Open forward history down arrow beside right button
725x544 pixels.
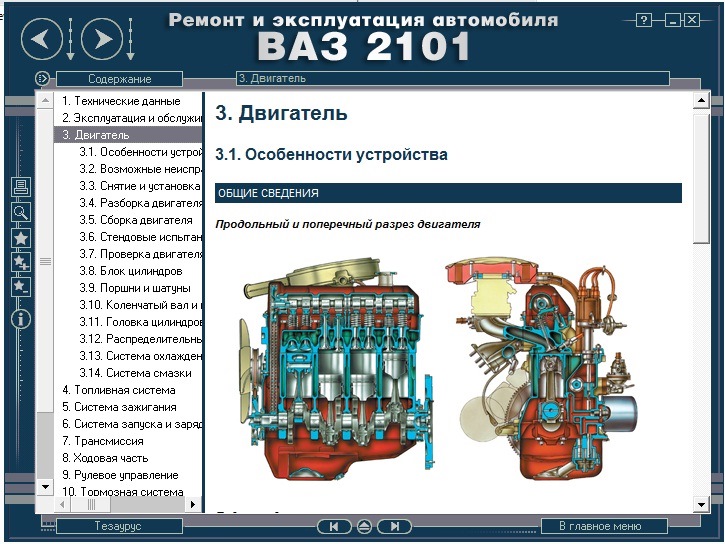pyautogui.click(x=130, y=39)
